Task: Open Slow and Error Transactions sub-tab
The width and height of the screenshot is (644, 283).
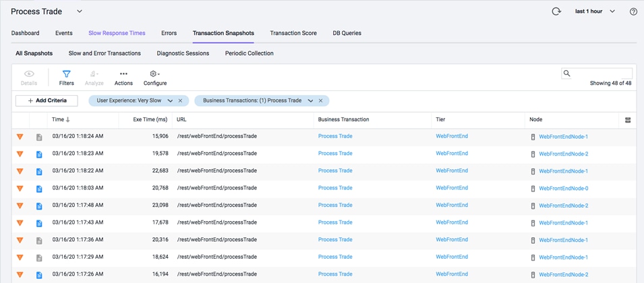Action: click(105, 53)
